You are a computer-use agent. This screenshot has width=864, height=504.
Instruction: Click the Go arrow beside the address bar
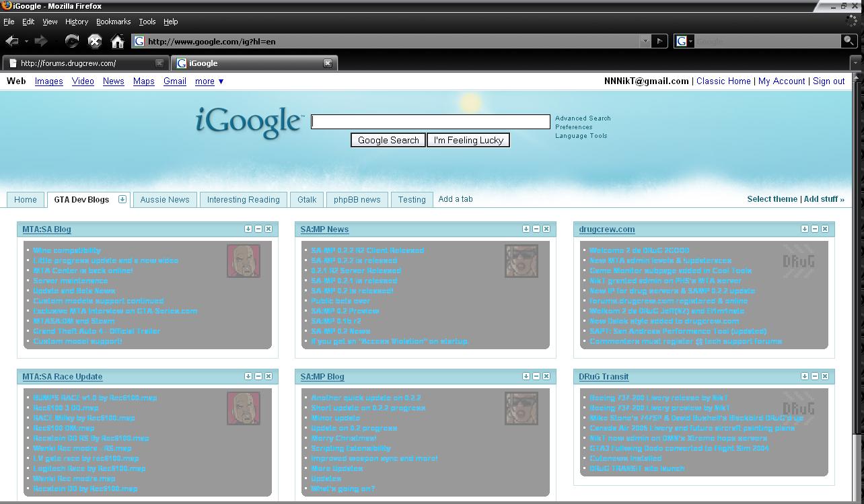pos(659,41)
